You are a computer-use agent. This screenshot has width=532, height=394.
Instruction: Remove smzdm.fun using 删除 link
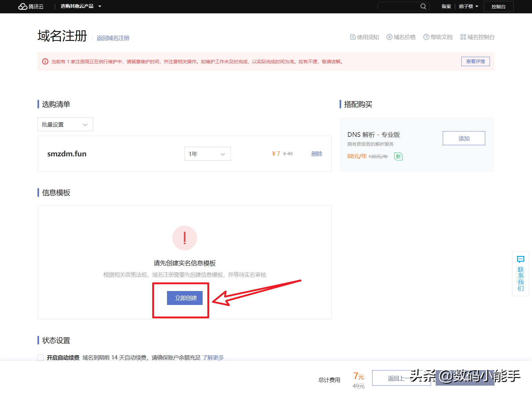[317, 154]
